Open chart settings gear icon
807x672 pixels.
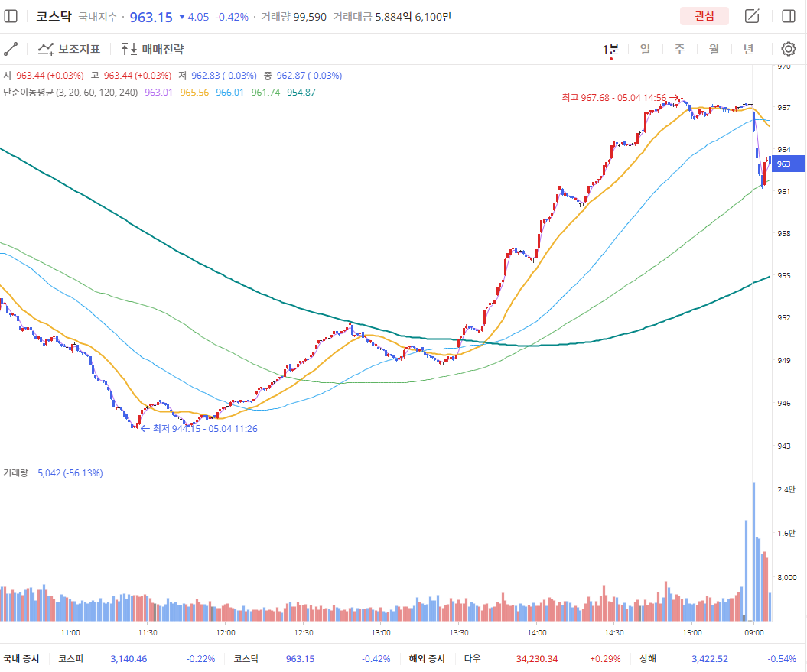tap(789, 50)
